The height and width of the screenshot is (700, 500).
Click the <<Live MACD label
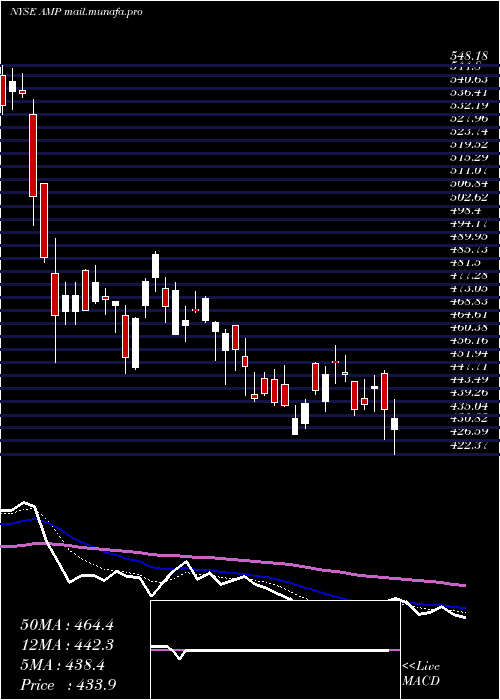pyautogui.click(x=421, y=674)
